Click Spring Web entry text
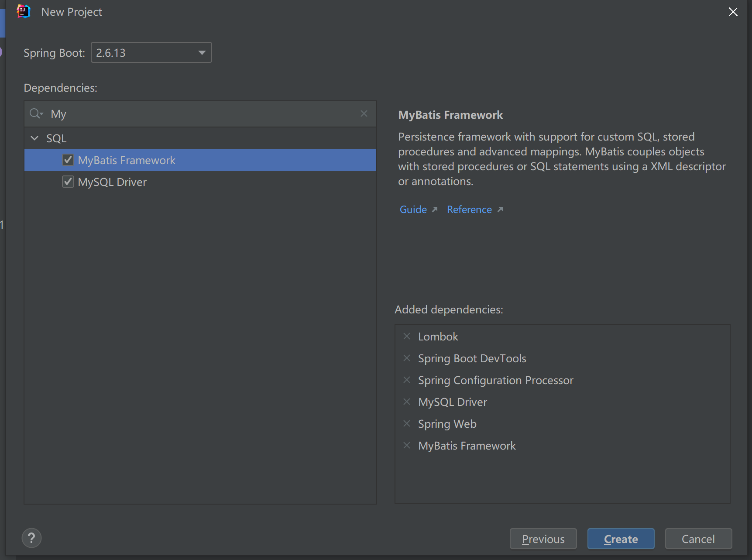The width and height of the screenshot is (752, 560). [x=447, y=424]
